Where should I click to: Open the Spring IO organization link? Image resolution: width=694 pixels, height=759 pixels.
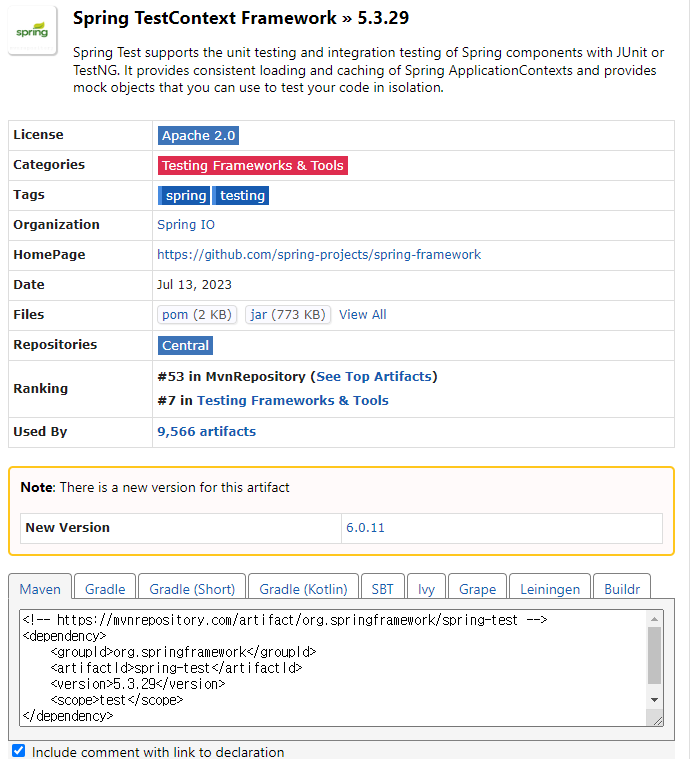[x=186, y=225]
